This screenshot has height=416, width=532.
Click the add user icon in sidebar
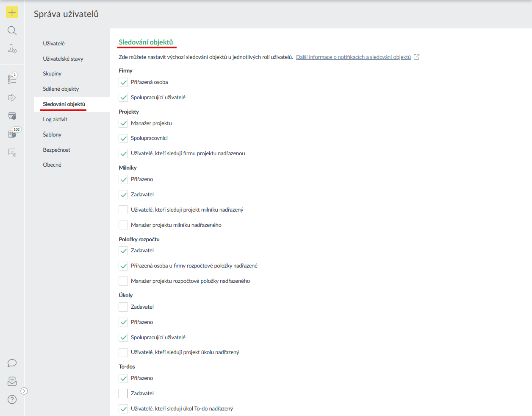pyautogui.click(x=12, y=49)
